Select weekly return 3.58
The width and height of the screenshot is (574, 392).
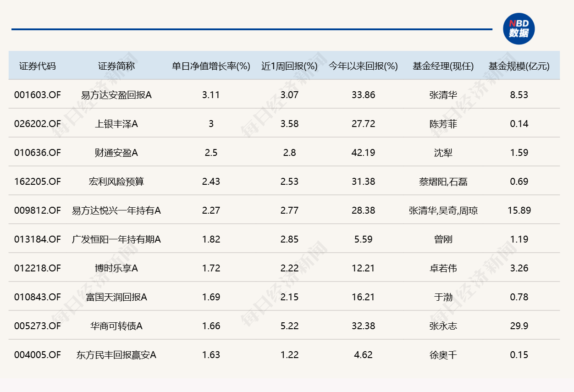click(x=289, y=124)
